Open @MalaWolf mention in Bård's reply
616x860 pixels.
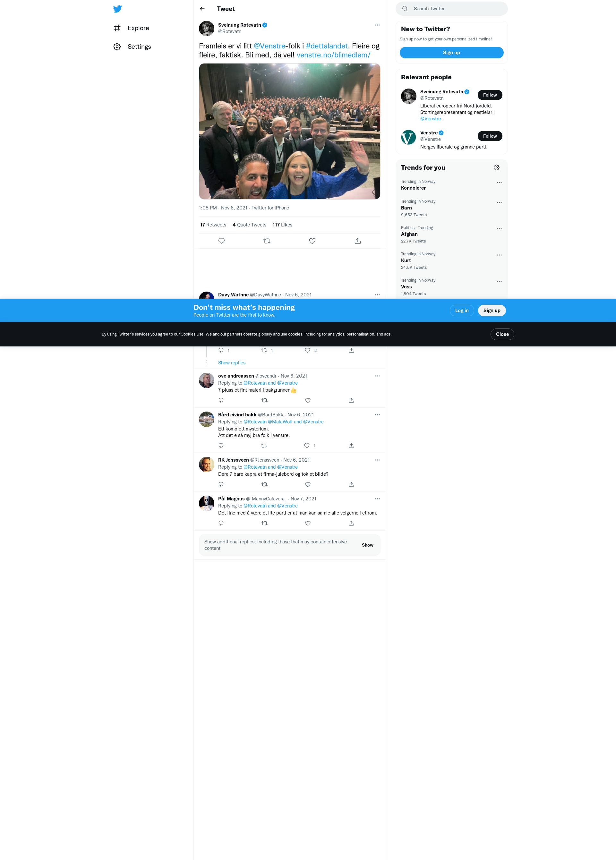point(280,422)
